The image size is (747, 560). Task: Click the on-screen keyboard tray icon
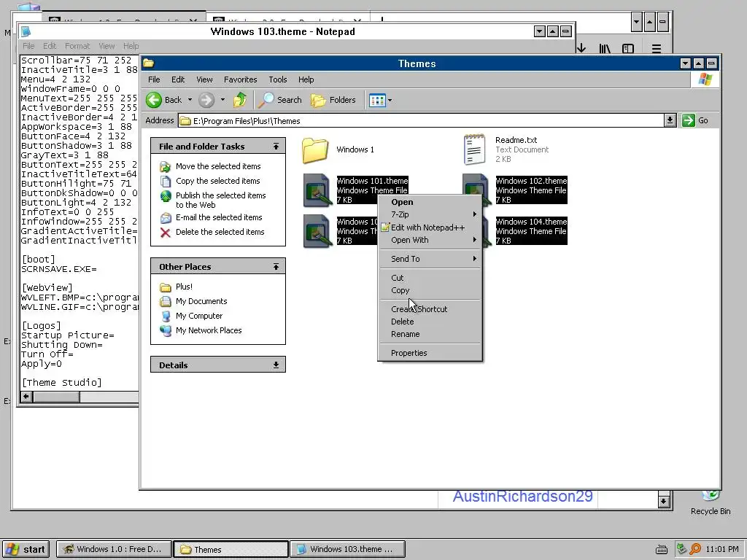[x=661, y=550]
